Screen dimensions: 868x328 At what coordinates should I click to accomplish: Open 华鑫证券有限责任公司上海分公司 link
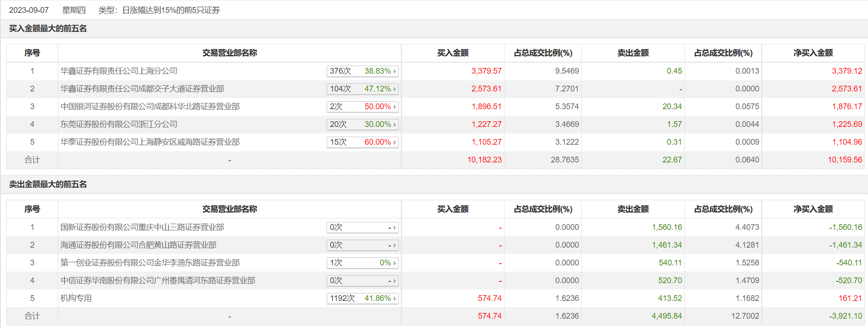[x=119, y=71]
